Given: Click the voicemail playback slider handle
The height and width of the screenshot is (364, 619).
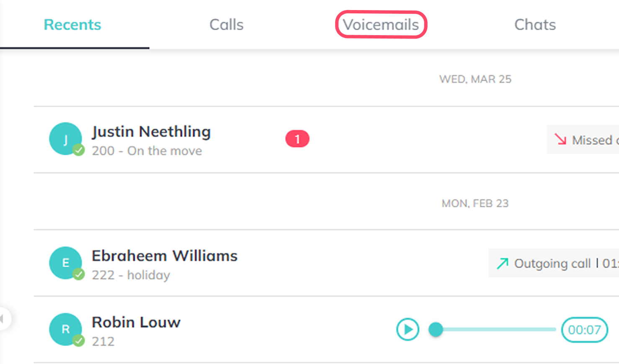Looking at the screenshot, I should click(x=436, y=330).
